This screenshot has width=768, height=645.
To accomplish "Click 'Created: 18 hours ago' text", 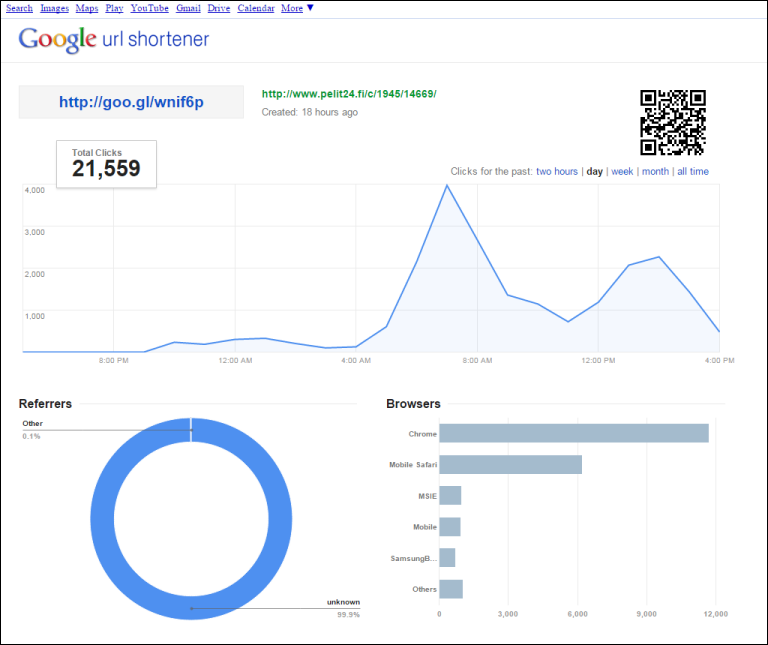I will click(310, 112).
